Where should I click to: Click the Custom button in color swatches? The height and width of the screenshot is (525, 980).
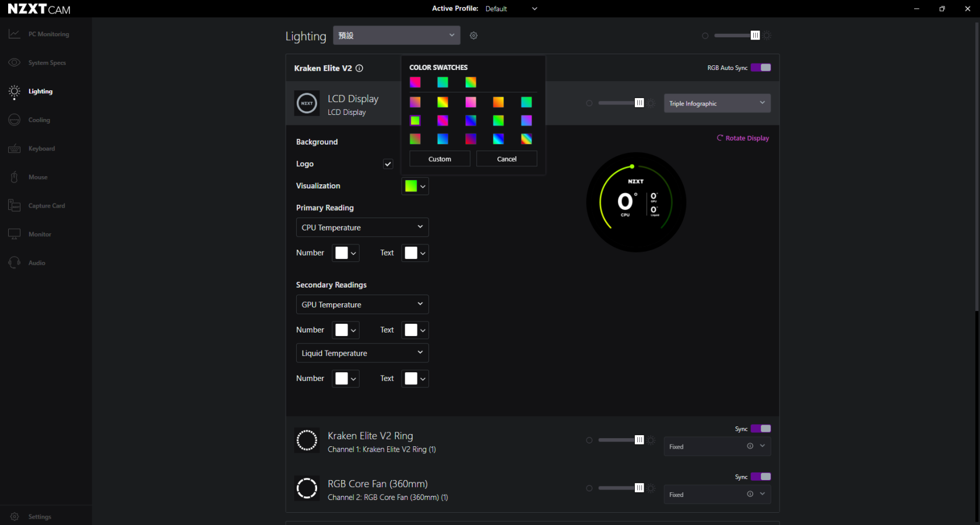point(440,159)
